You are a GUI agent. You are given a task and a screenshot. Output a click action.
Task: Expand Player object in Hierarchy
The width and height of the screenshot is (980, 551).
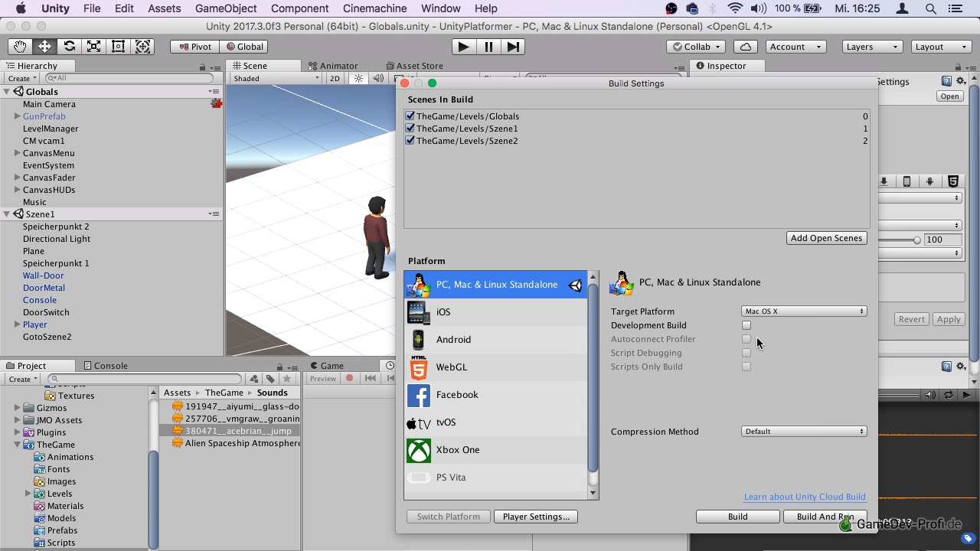pyautogui.click(x=17, y=324)
